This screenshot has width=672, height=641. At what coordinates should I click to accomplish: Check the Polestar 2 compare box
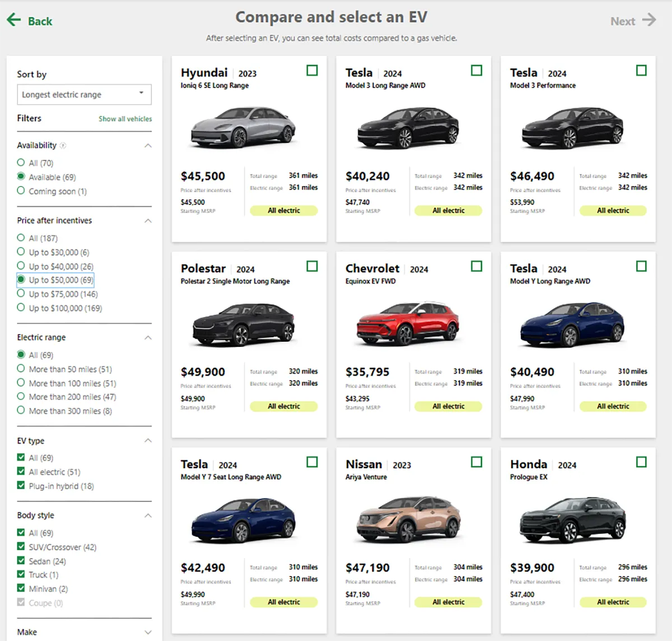pos(312,266)
